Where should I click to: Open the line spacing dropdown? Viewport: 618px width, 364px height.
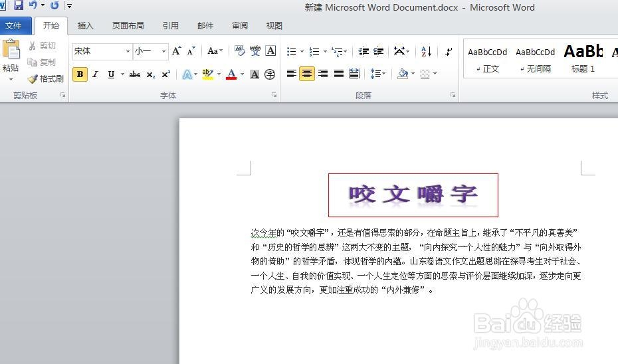[x=378, y=74]
